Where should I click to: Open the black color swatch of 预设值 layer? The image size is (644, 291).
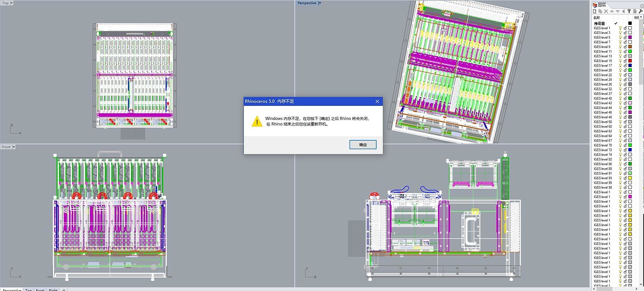click(630, 23)
